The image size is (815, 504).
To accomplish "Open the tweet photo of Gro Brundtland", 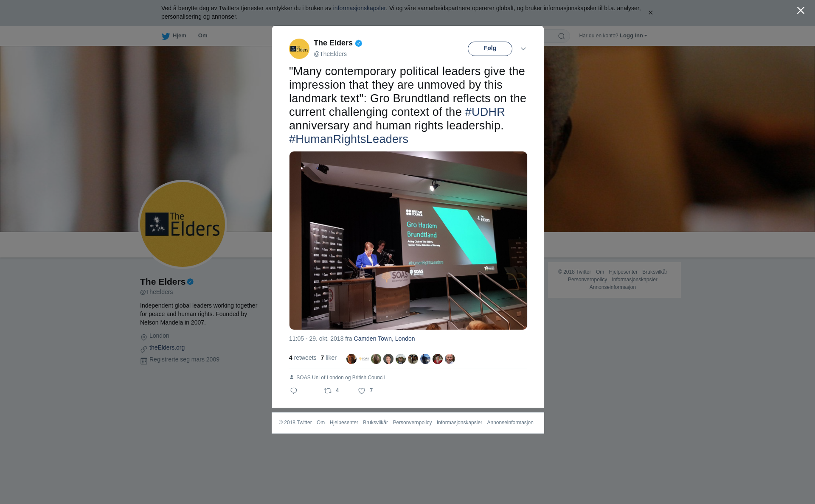I will coord(408,241).
